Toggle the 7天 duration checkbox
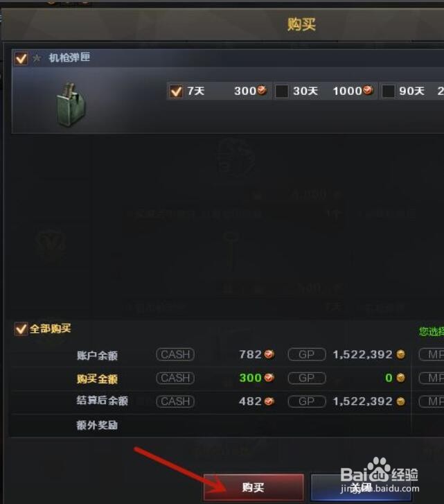The image size is (444, 504). (176, 92)
